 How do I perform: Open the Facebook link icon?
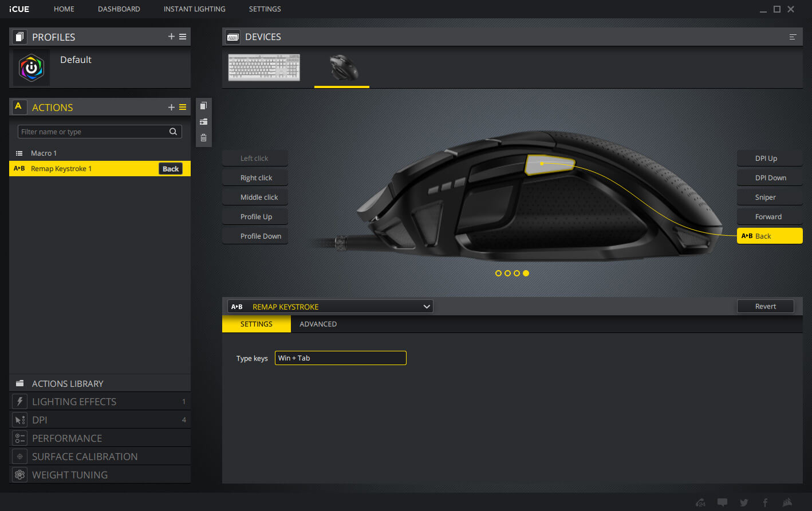coord(766,502)
